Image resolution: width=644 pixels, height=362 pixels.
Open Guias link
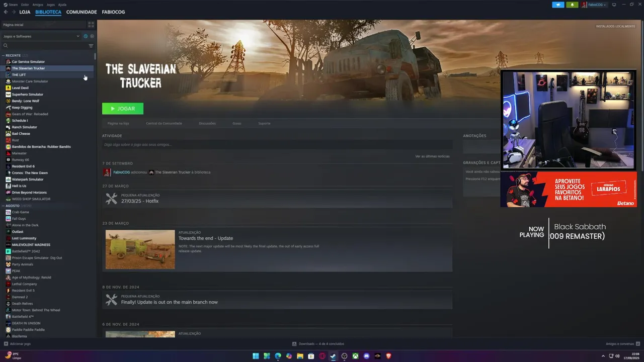coord(237,123)
